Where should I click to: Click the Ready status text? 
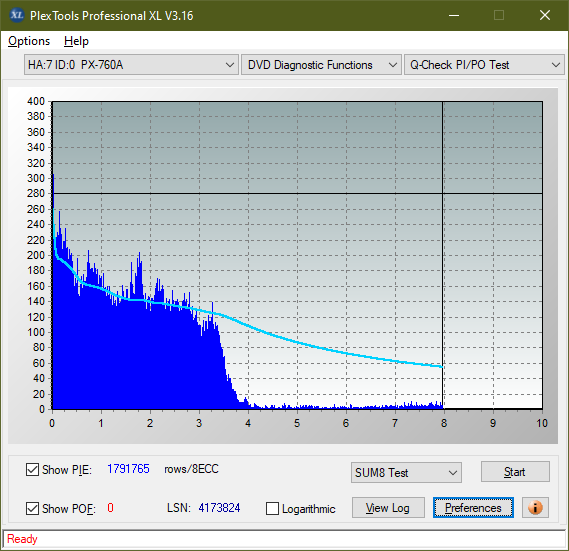tap(22, 539)
